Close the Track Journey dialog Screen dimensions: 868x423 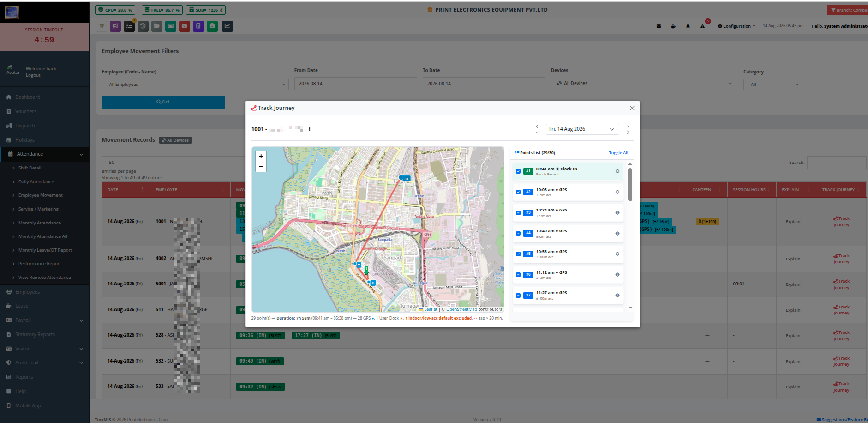tap(632, 108)
